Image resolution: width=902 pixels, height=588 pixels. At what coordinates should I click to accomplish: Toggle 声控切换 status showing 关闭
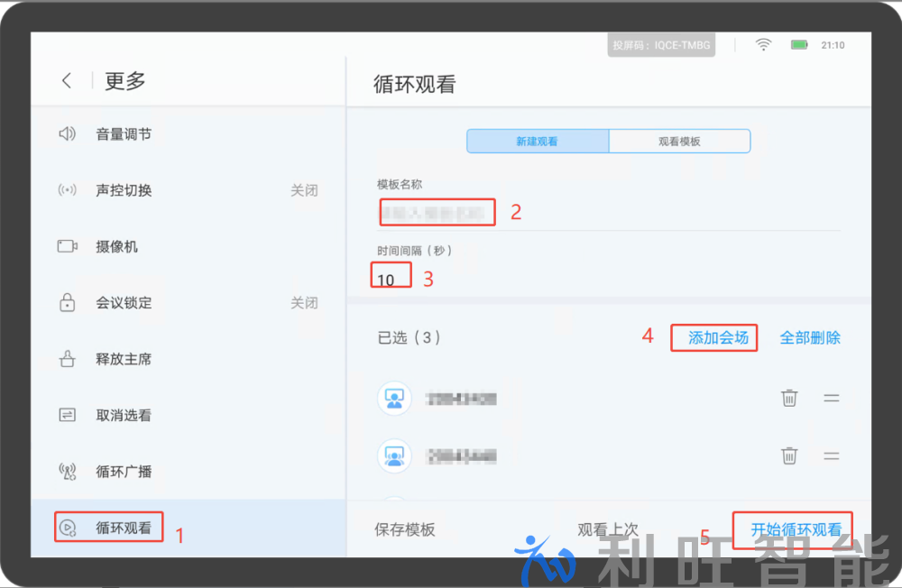point(304,190)
